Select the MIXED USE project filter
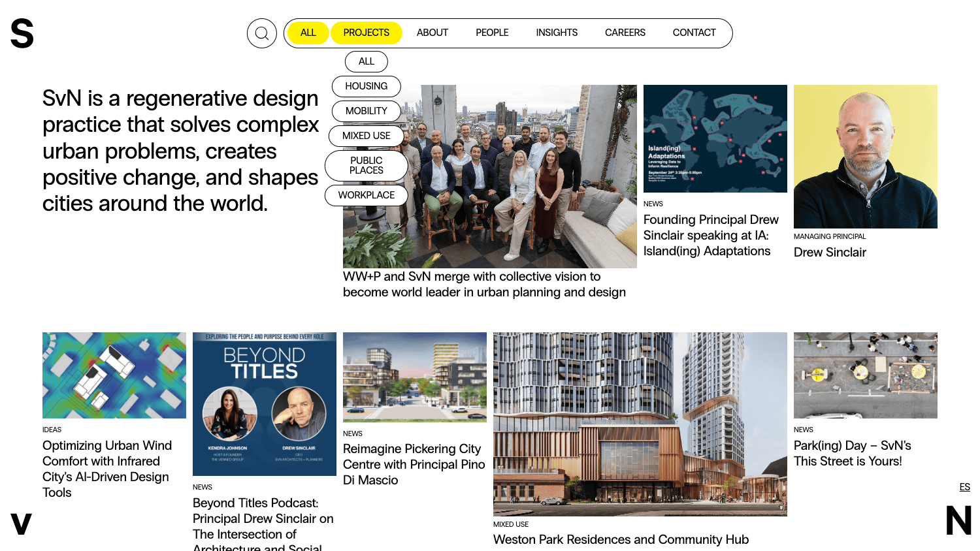 [367, 136]
